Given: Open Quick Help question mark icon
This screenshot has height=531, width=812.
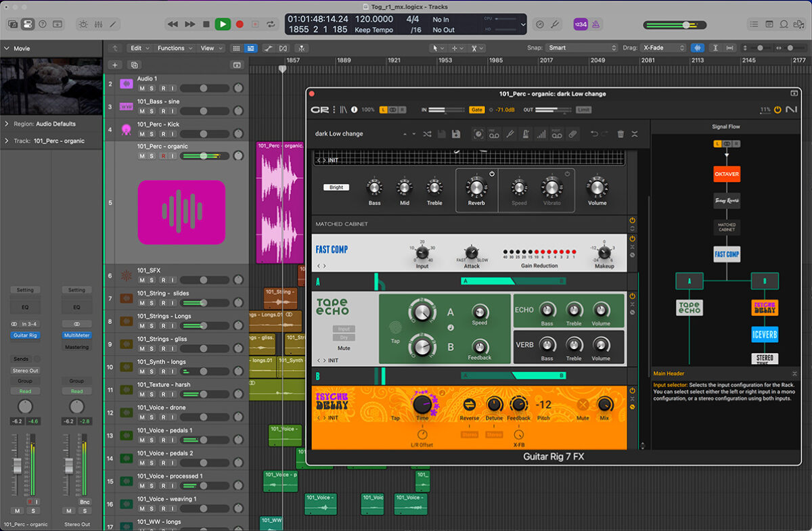Looking at the screenshot, I should (x=43, y=24).
